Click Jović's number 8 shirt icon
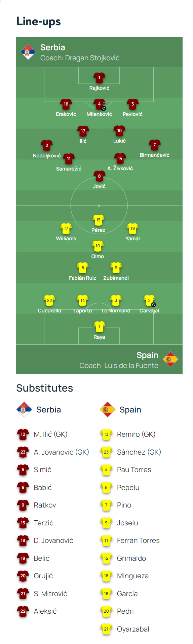 tap(99, 176)
